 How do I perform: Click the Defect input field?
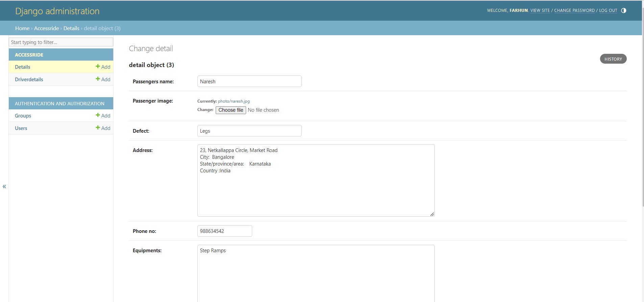pos(249,131)
